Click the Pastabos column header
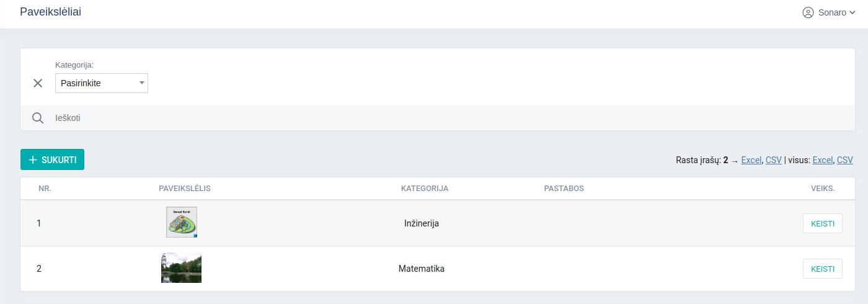This screenshot has height=304, width=868. tap(564, 189)
